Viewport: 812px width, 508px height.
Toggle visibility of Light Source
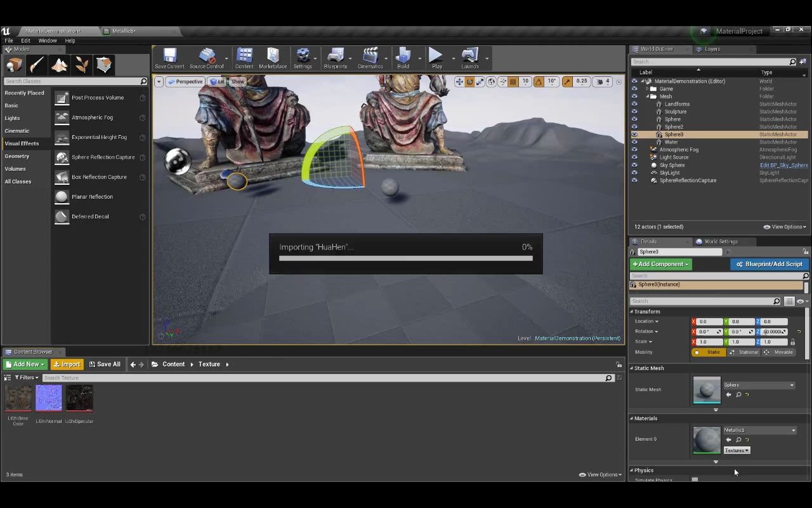(634, 157)
